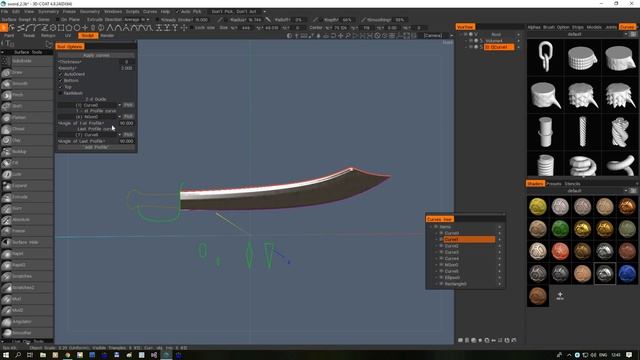Select the Mud sculpt tool
The image size is (640, 360).
tap(27, 299)
